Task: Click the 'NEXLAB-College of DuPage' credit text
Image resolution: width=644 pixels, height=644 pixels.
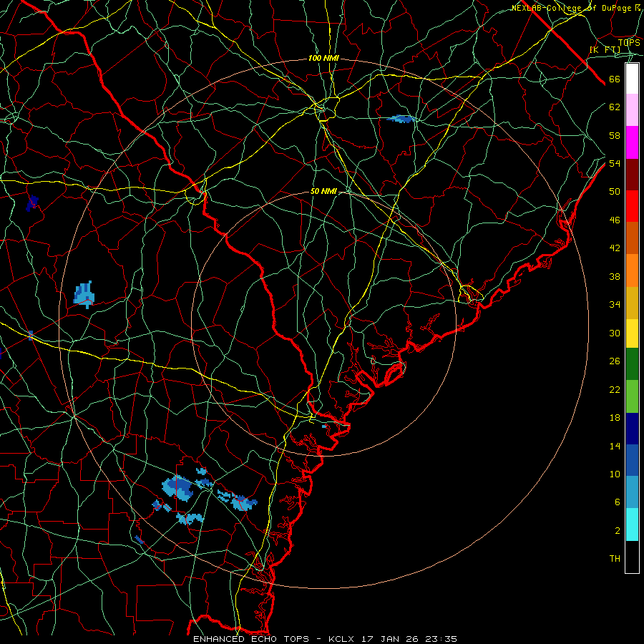Action: pos(572,8)
